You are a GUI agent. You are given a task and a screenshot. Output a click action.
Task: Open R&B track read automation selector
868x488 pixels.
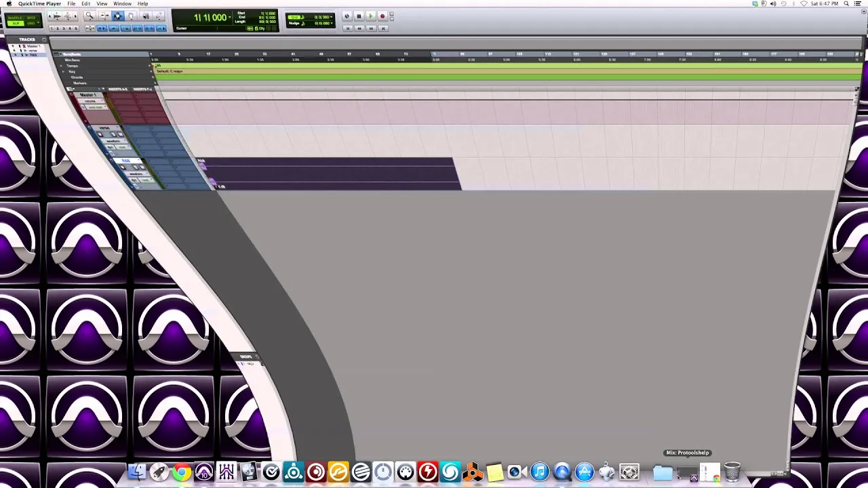coord(146,180)
